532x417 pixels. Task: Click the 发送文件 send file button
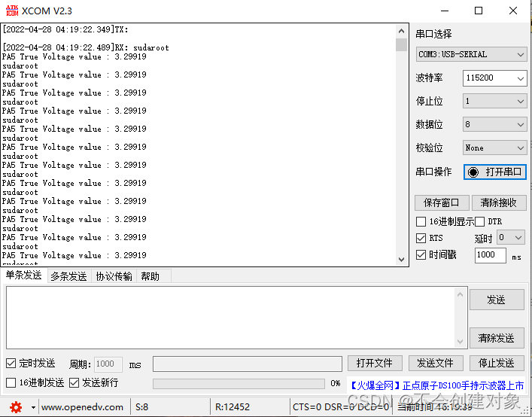(x=436, y=364)
